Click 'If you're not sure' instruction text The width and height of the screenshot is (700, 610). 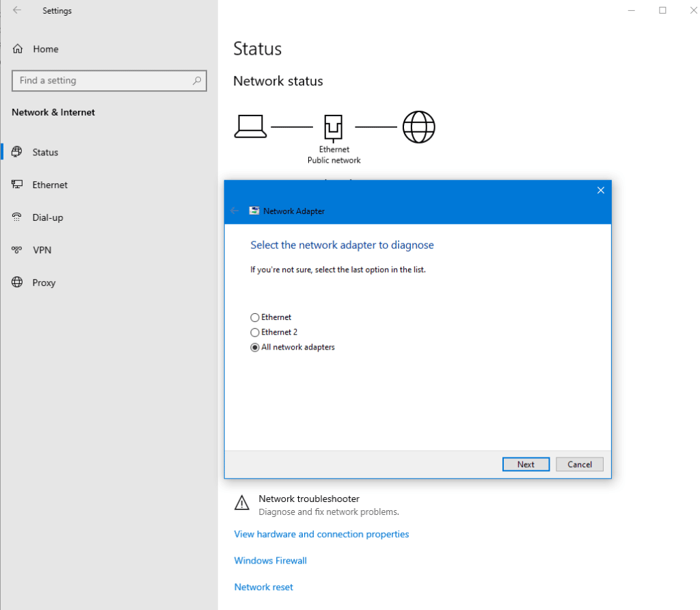(338, 269)
